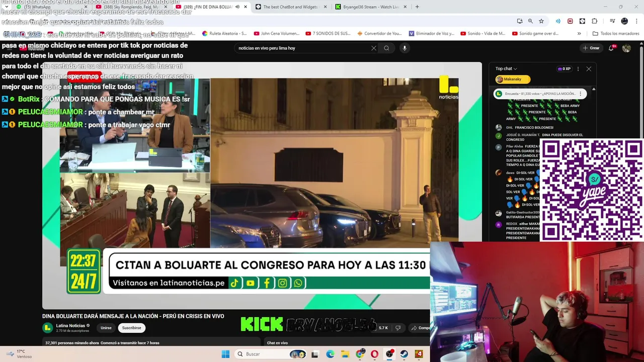This screenshot has width=644, height=362.
Task: Click the Suscribirse button
Action: tap(131, 328)
